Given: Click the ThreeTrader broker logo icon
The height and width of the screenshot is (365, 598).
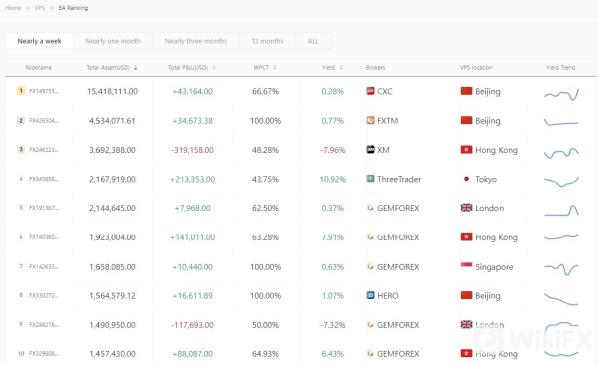Looking at the screenshot, I should [x=370, y=178].
